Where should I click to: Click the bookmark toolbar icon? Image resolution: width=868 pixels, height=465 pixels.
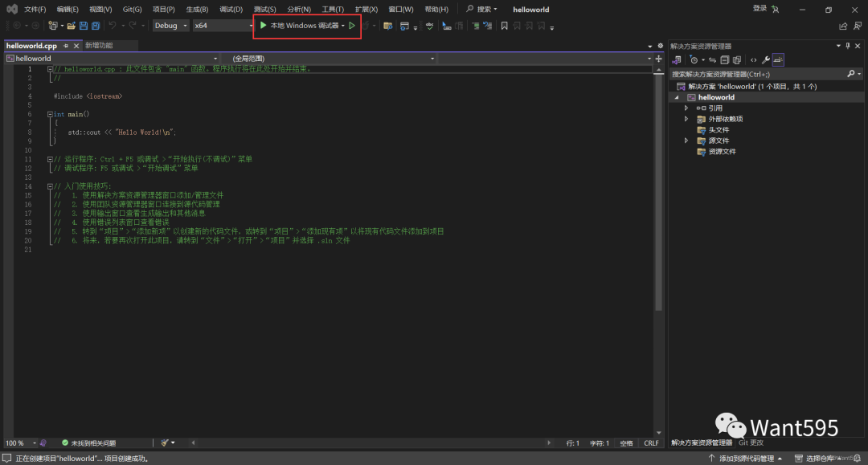[x=504, y=26]
